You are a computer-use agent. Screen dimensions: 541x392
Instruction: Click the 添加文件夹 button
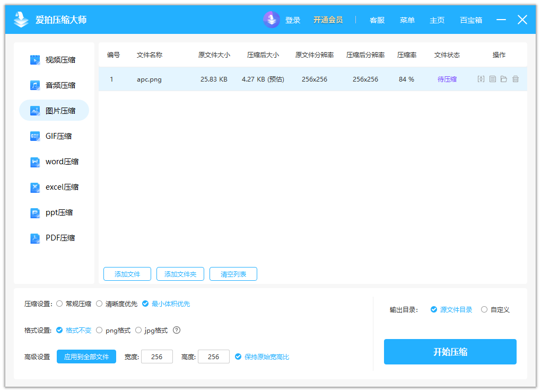pos(180,274)
